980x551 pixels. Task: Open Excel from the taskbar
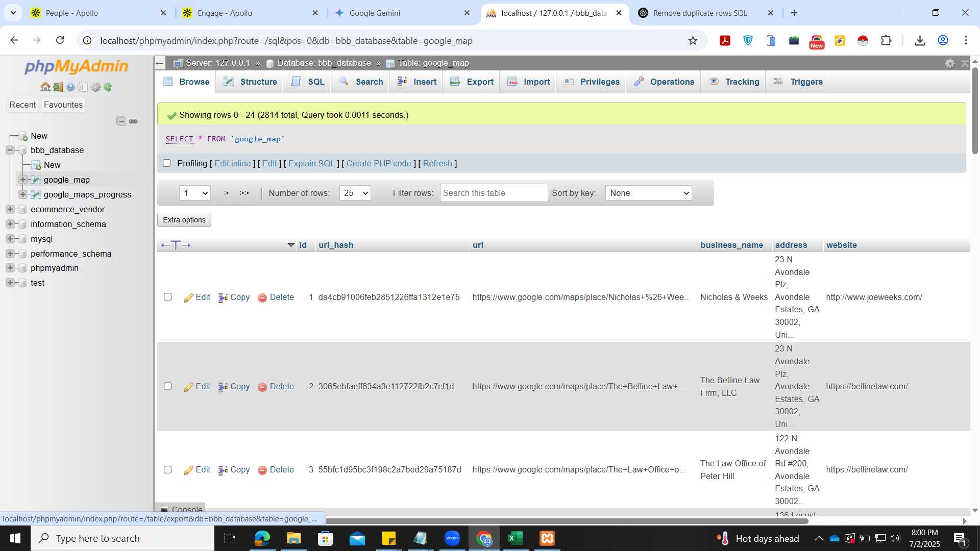(516, 538)
